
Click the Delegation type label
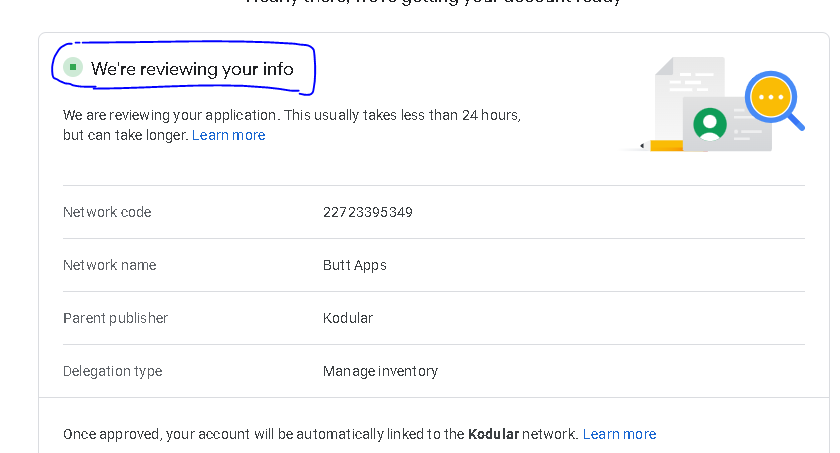[x=112, y=371]
